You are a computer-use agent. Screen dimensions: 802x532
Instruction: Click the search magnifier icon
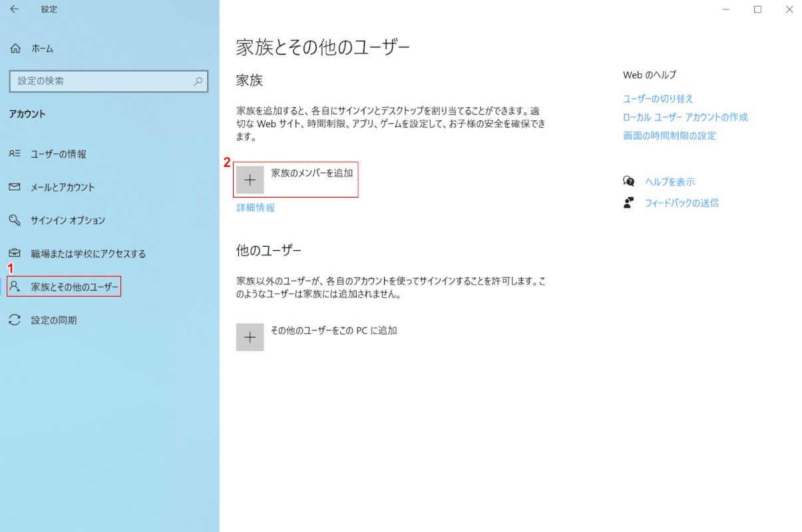click(x=198, y=81)
